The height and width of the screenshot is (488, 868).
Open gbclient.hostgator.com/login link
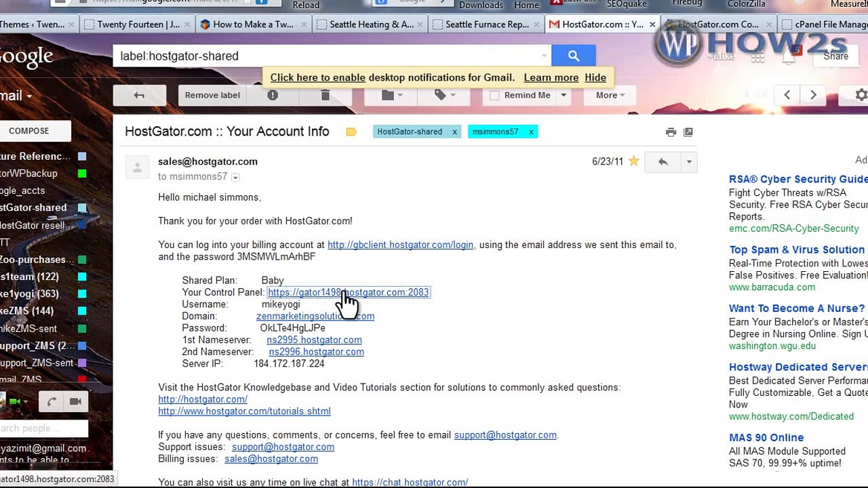[400, 245]
